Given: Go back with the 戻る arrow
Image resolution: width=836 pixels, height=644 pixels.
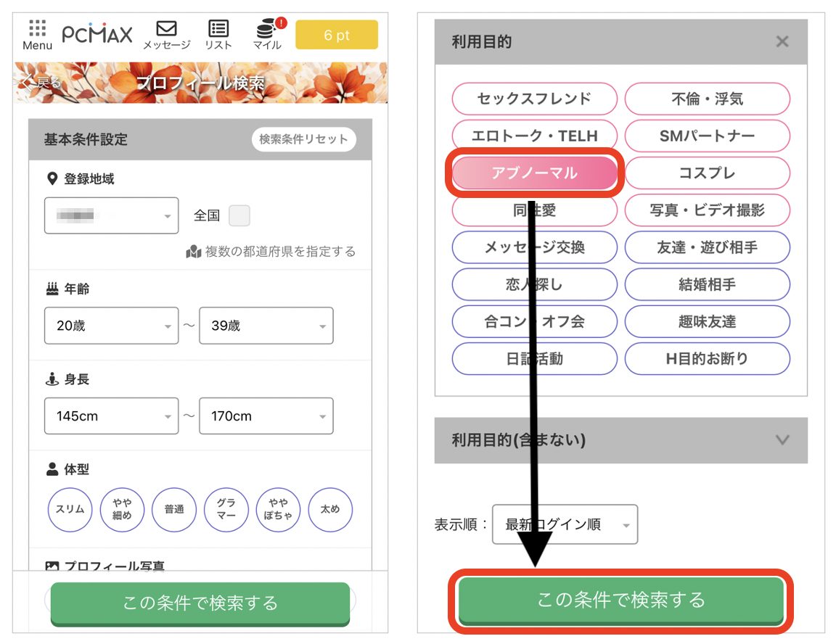Looking at the screenshot, I should tap(41, 83).
